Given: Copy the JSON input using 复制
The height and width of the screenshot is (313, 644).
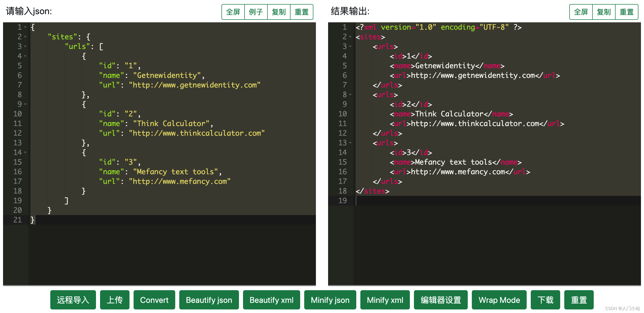Looking at the screenshot, I should point(279,12).
